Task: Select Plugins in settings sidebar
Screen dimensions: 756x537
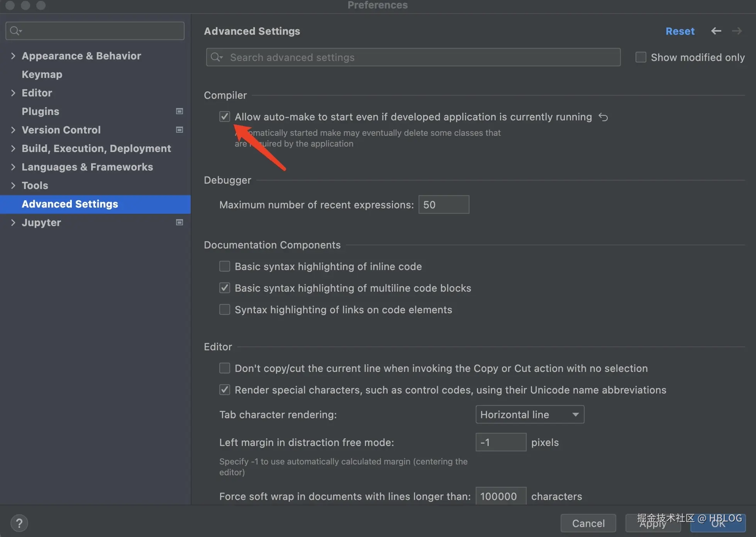Action: point(40,111)
